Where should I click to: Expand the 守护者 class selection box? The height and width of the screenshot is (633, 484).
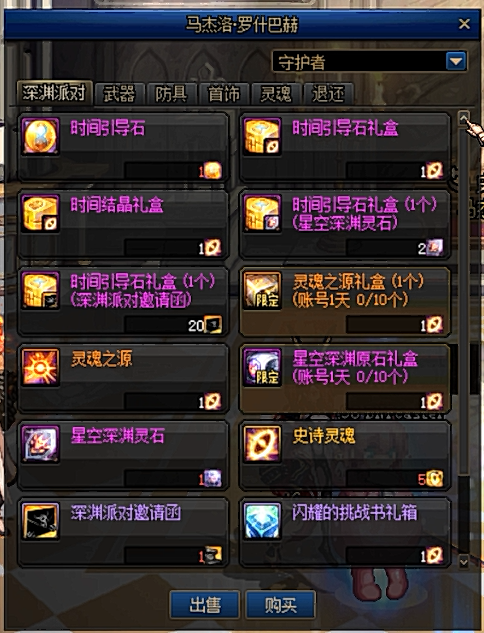pos(370,62)
